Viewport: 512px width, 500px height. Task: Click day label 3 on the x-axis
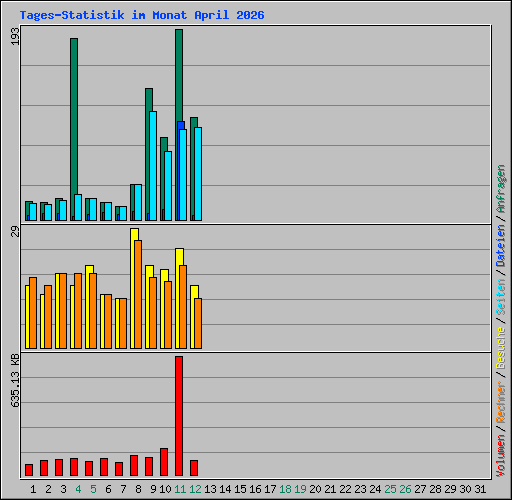(63, 489)
